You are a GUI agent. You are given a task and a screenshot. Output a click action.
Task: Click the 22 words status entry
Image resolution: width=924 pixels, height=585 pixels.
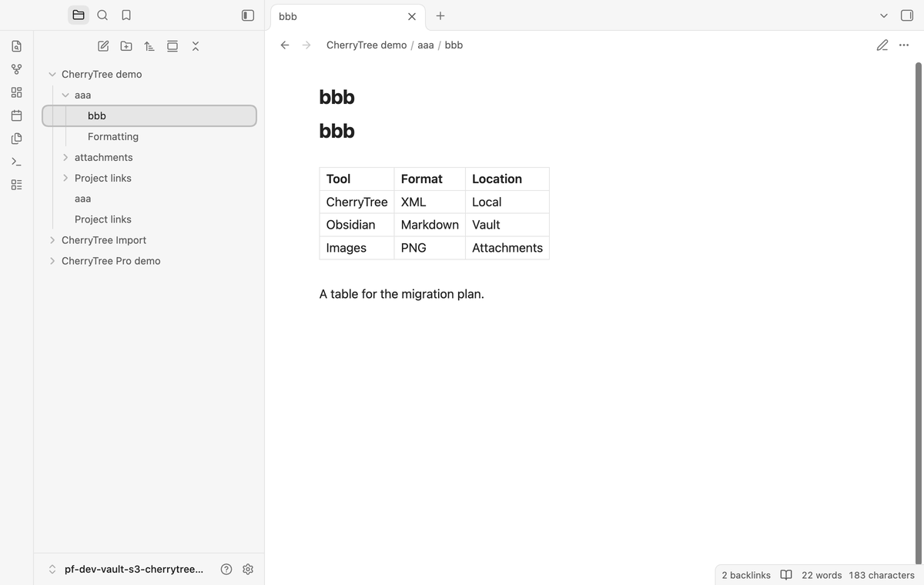822,575
